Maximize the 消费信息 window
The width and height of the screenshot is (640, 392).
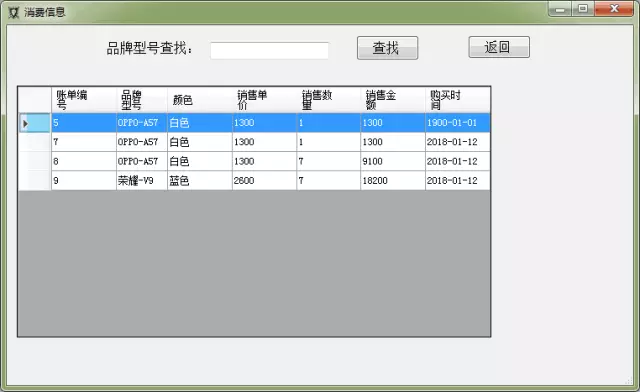[x=583, y=9]
